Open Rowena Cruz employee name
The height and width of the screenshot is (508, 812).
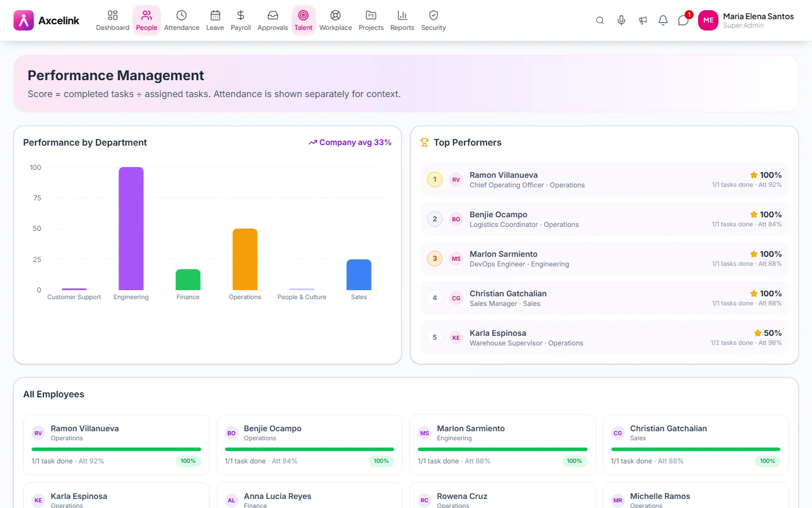pos(462,496)
